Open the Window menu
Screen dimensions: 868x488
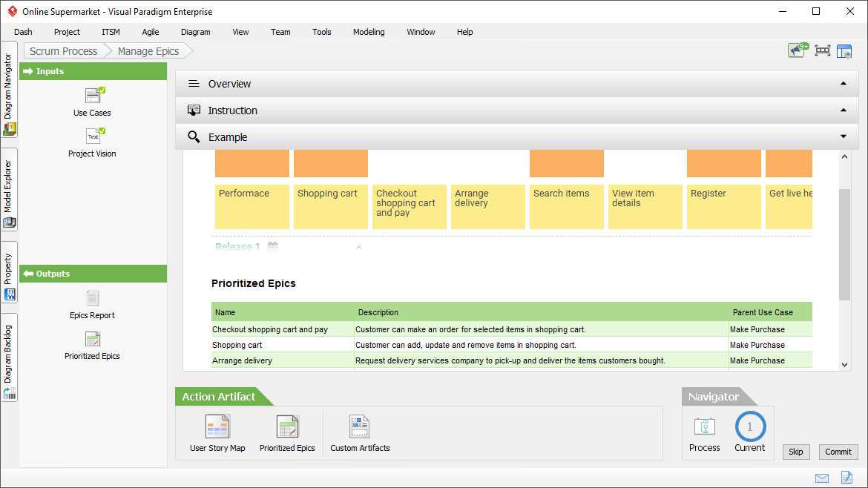(421, 32)
